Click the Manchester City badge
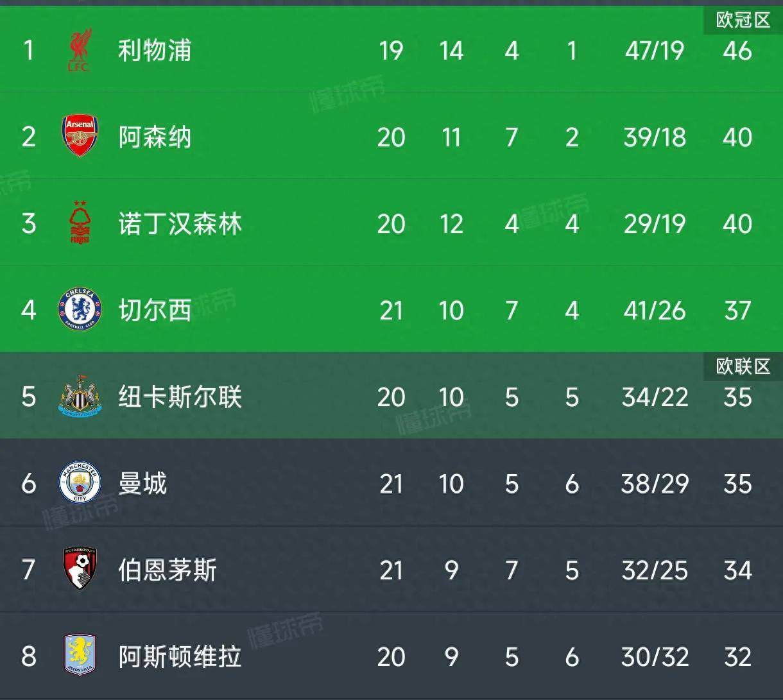Viewport: 783px width, 700px height. tap(80, 483)
